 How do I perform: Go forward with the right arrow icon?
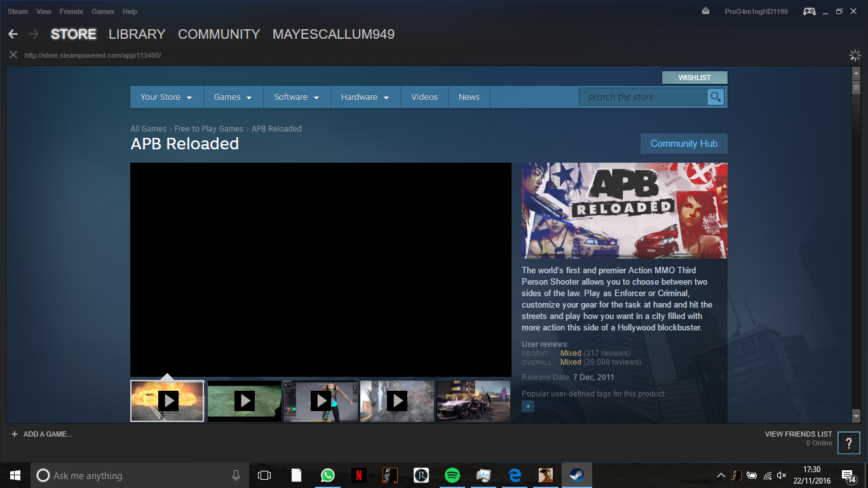(x=34, y=34)
